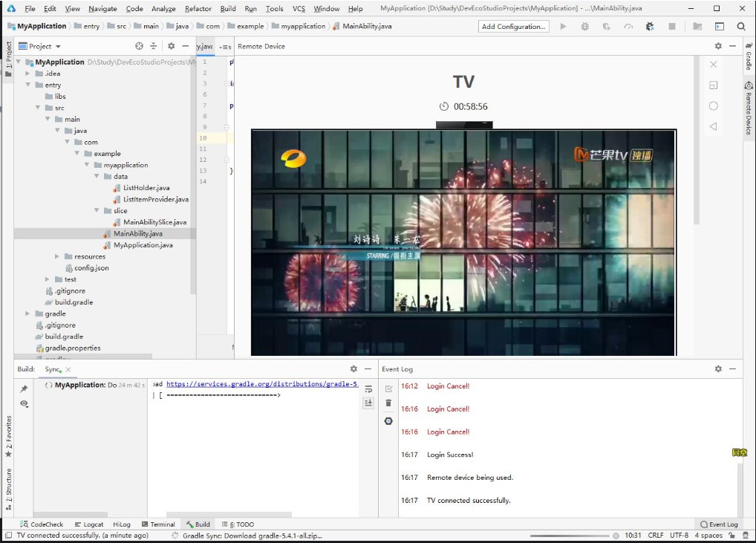Open Search Everywhere magnifier icon
The image size is (756, 543).
click(741, 27)
